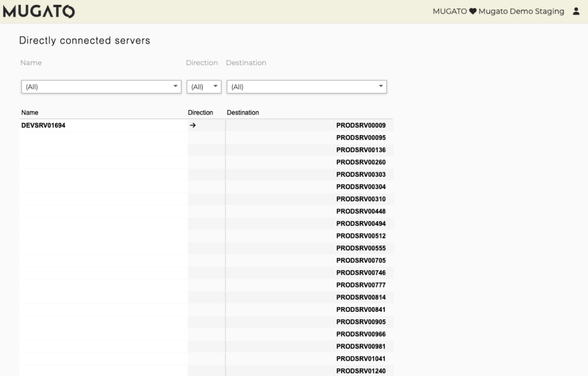Click the Destination column header
The height and width of the screenshot is (376, 588).
243,113
